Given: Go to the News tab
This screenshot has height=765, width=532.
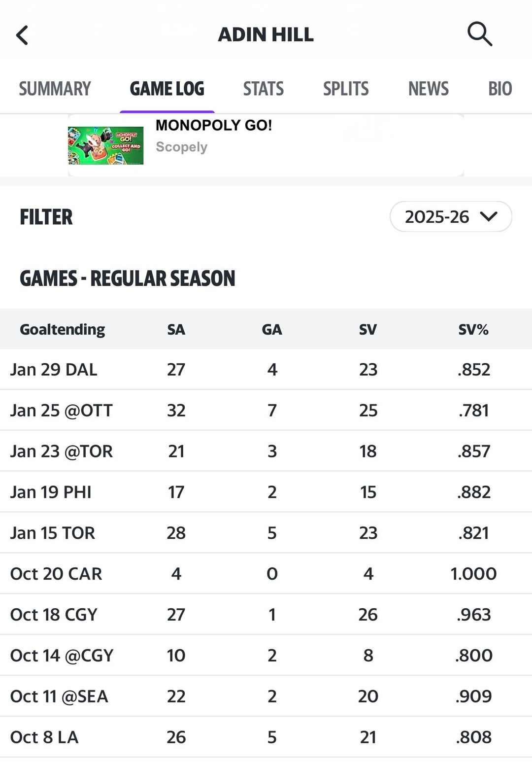Looking at the screenshot, I should [428, 89].
